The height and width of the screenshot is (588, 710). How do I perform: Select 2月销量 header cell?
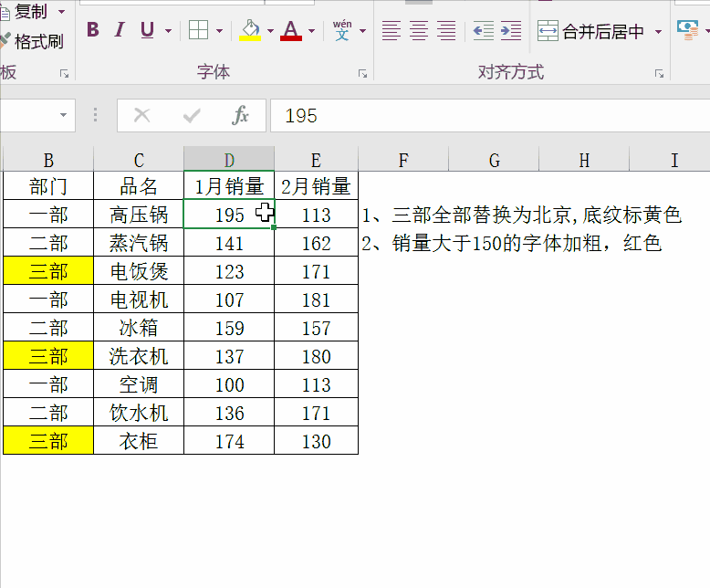[x=316, y=185]
